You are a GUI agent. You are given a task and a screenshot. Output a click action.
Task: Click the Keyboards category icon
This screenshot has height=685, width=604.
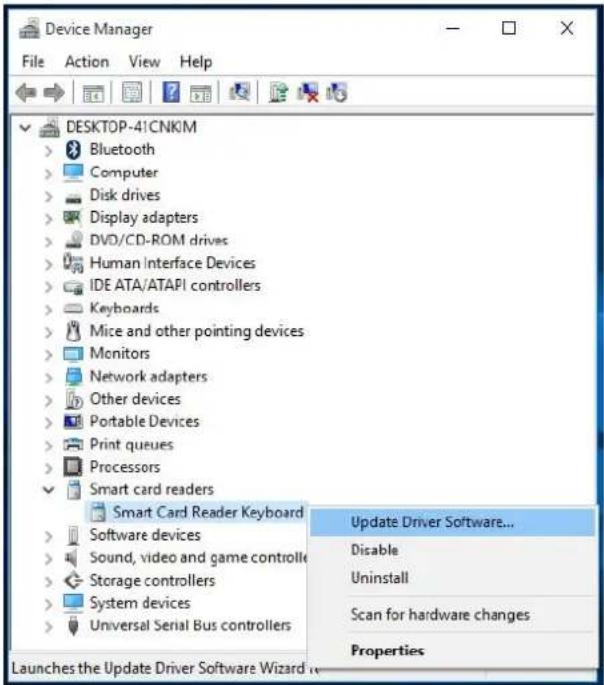[73, 309]
